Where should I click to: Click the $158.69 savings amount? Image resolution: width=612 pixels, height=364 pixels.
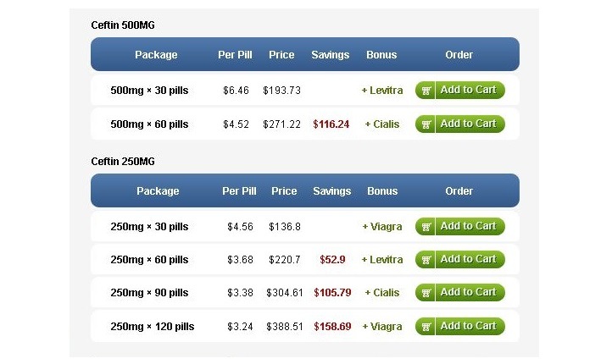coord(332,327)
